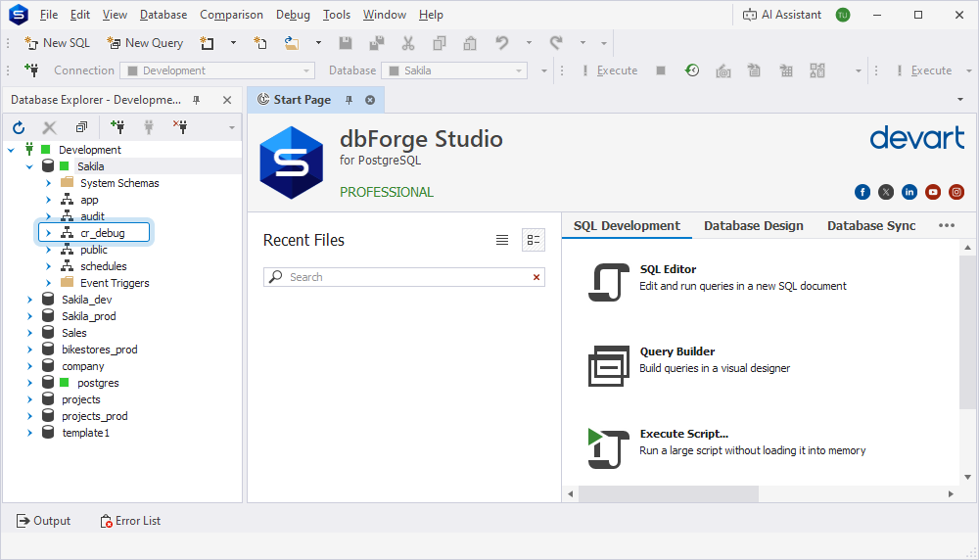Open the YouTube social icon
979x560 pixels.
pos(933,192)
